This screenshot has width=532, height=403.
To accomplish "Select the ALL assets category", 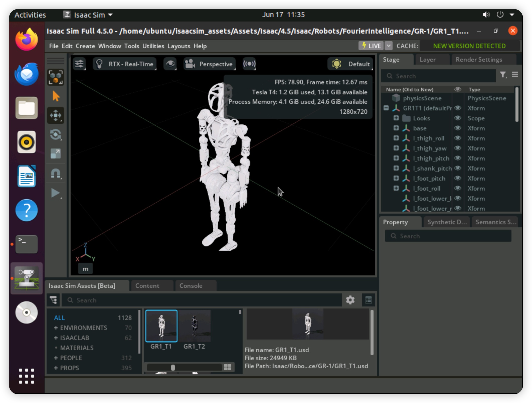I will coord(59,318).
